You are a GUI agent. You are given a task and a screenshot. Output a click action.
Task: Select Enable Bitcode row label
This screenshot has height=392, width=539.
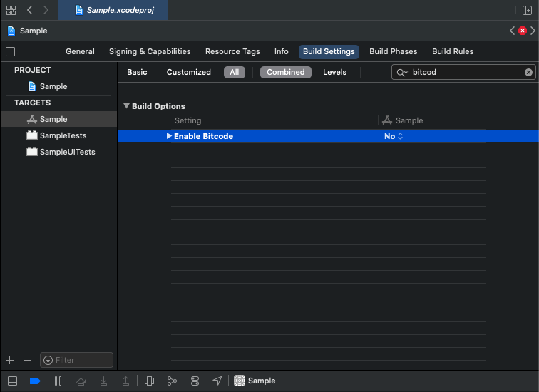[203, 136]
